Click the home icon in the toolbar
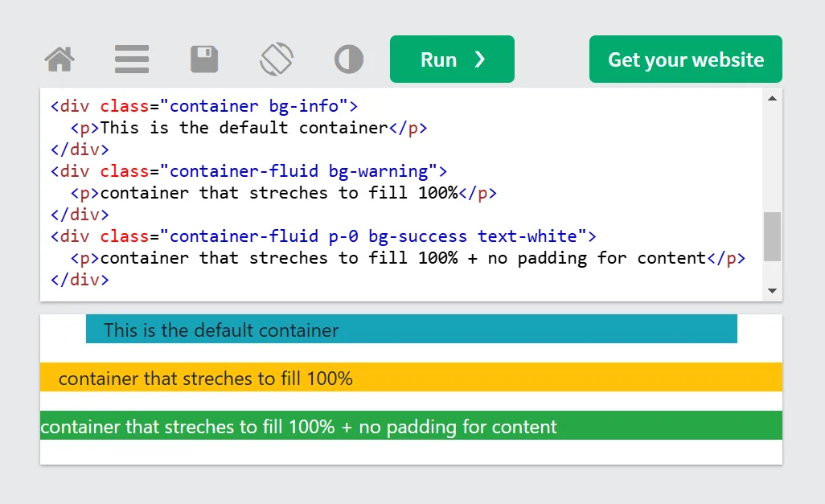825x504 pixels. point(60,59)
